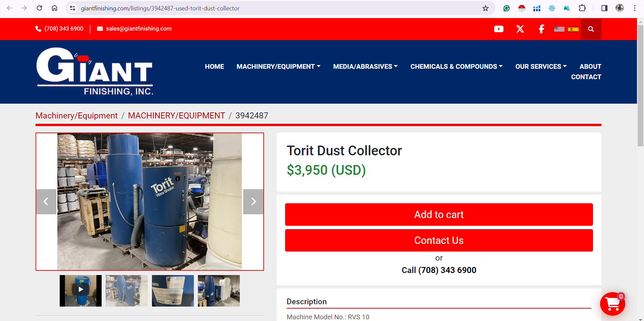Open the Contact menu item
The height and width of the screenshot is (321, 644).
pos(586,77)
